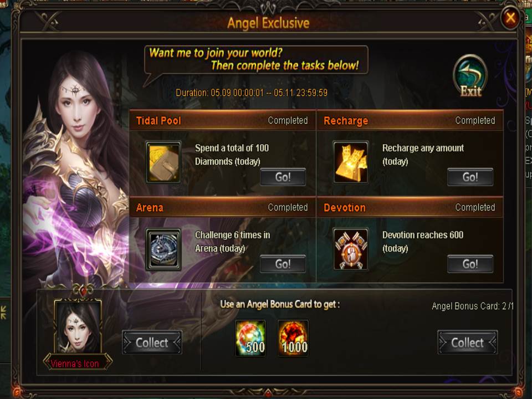Go to the Tidal Pool task
This screenshot has height=399, width=532.
[283, 177]
